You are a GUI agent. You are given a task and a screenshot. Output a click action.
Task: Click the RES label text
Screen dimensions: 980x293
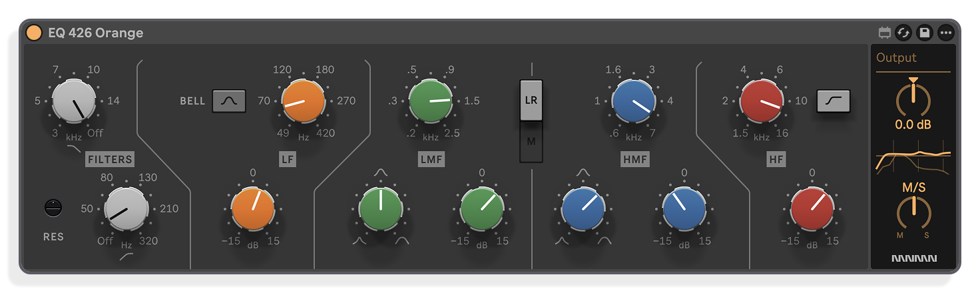click(x=53, y=236)
